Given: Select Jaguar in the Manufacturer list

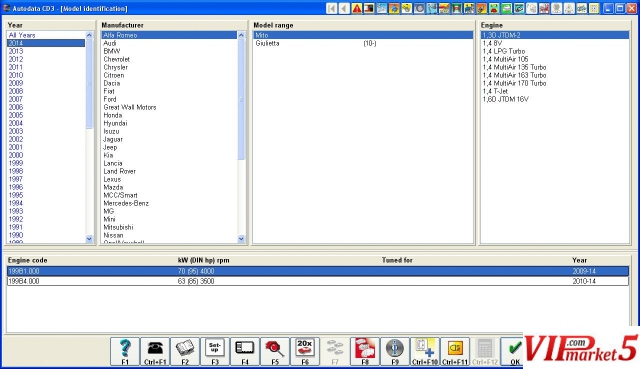Looking at the screenshot, I should click(x=169, y=139).
